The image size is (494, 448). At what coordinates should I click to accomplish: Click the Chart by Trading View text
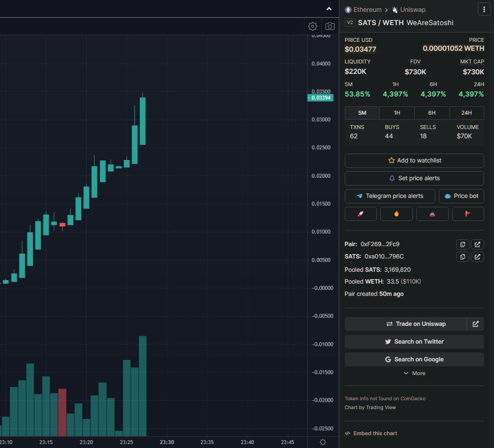point(370,408)
